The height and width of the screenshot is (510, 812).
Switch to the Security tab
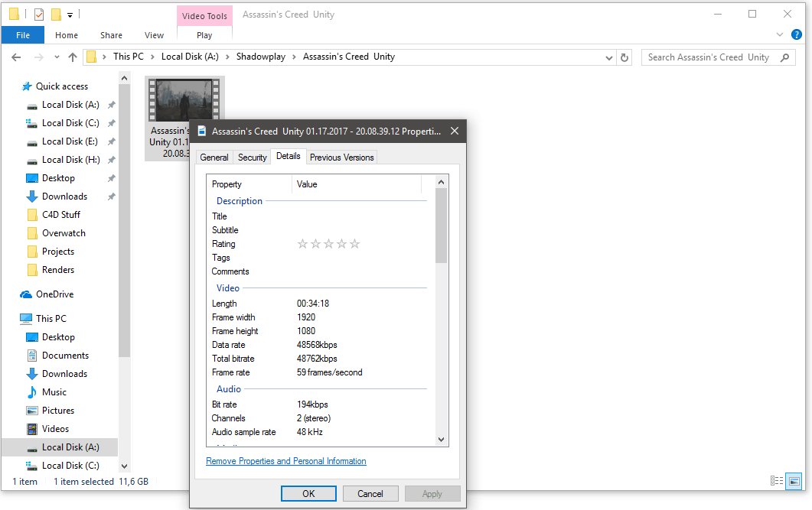(253, 158)
